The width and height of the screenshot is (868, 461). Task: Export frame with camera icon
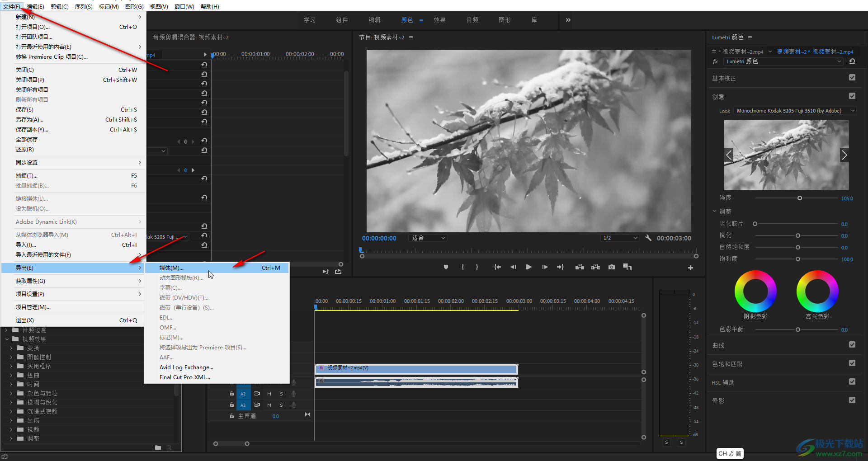point(612,267)
